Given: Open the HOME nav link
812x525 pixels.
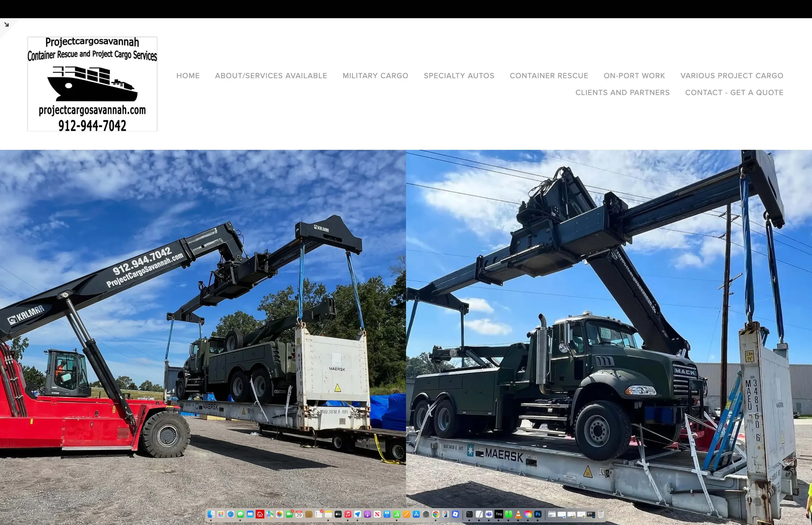Looking at the screenshot, I should 188,76.
